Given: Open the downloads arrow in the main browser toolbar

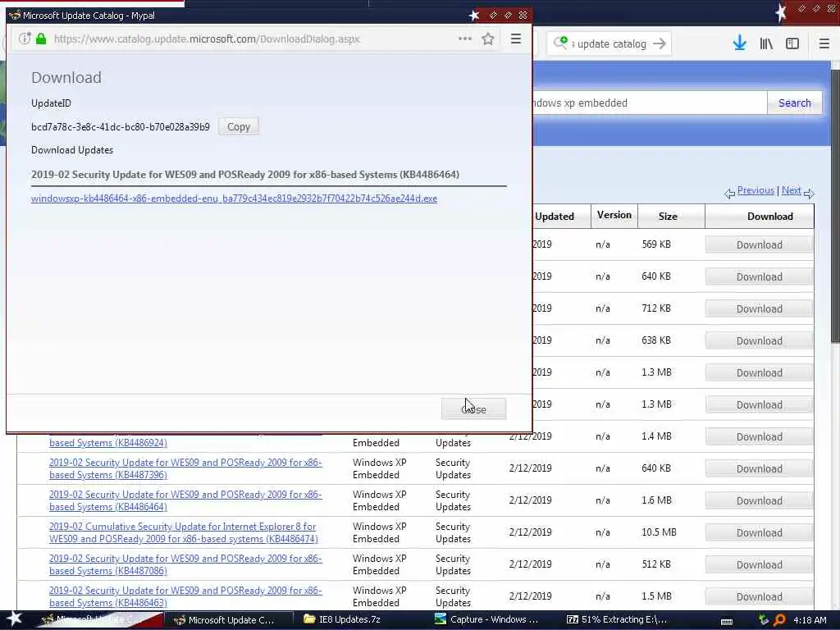Looking at the screenshot, I should 739,43.
